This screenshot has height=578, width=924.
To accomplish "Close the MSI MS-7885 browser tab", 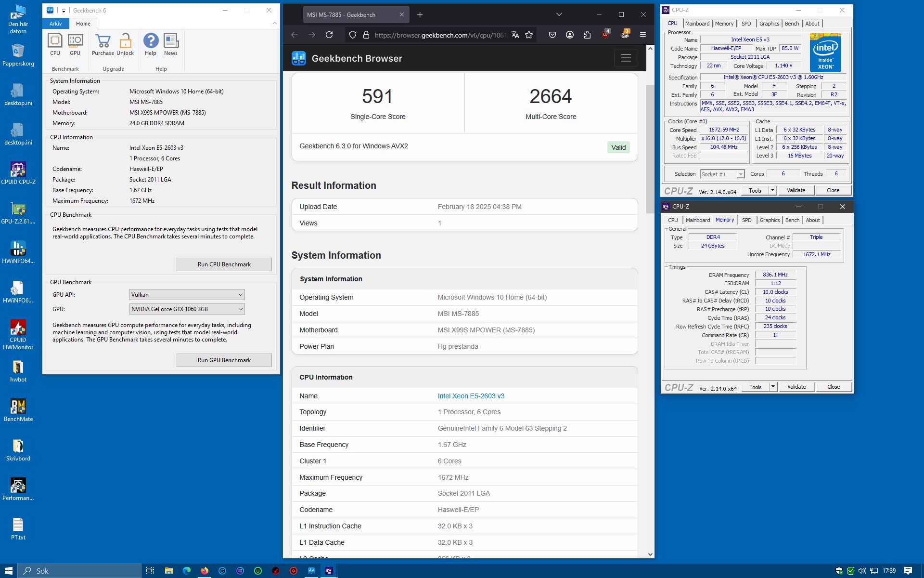I will coord(401,15).
